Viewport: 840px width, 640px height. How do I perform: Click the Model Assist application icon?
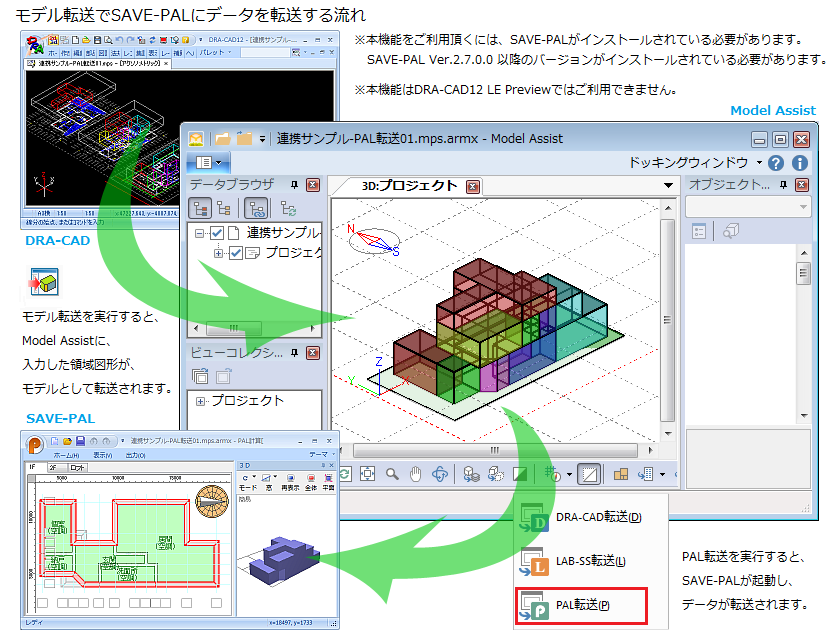pyautogui.click(x=196, y=139)
